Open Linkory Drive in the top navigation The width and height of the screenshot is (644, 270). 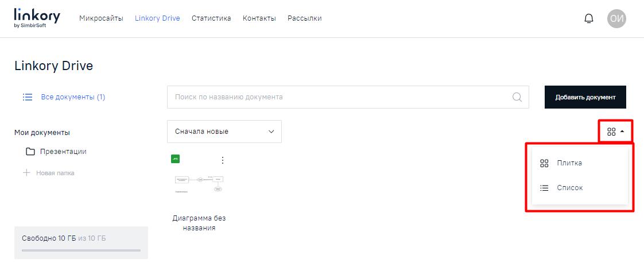tap(157, 18)
